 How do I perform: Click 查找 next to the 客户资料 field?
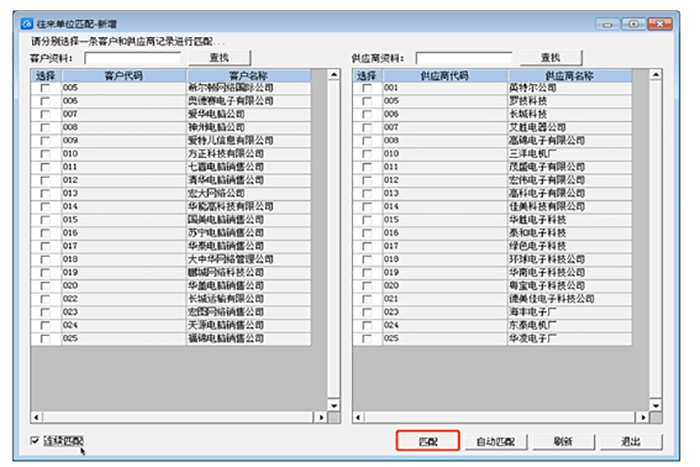[218, 57]
